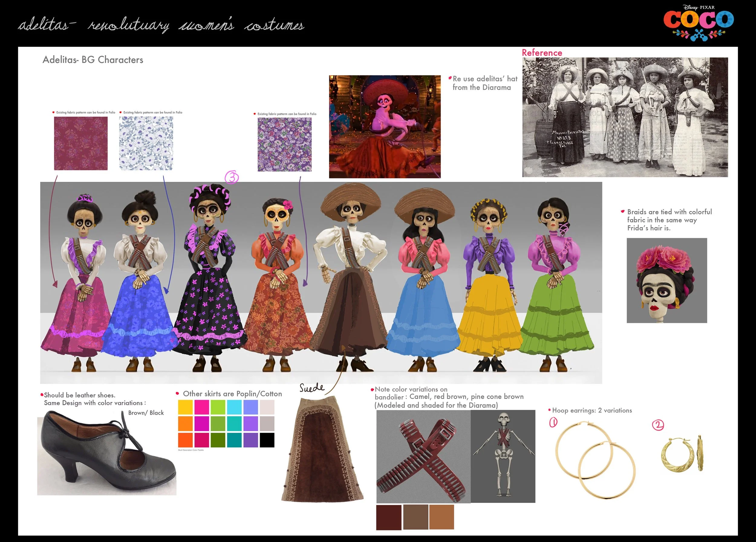Click the Disney Pixar Coco logo
This screenshot has width=756, height=542.
(x=698, y=23)
